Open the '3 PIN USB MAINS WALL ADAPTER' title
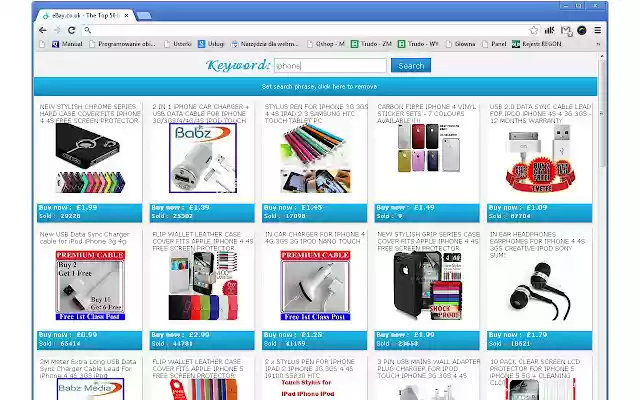Image resolution: width=640 pixels, height=400 pixels. (x=428, y=368)
